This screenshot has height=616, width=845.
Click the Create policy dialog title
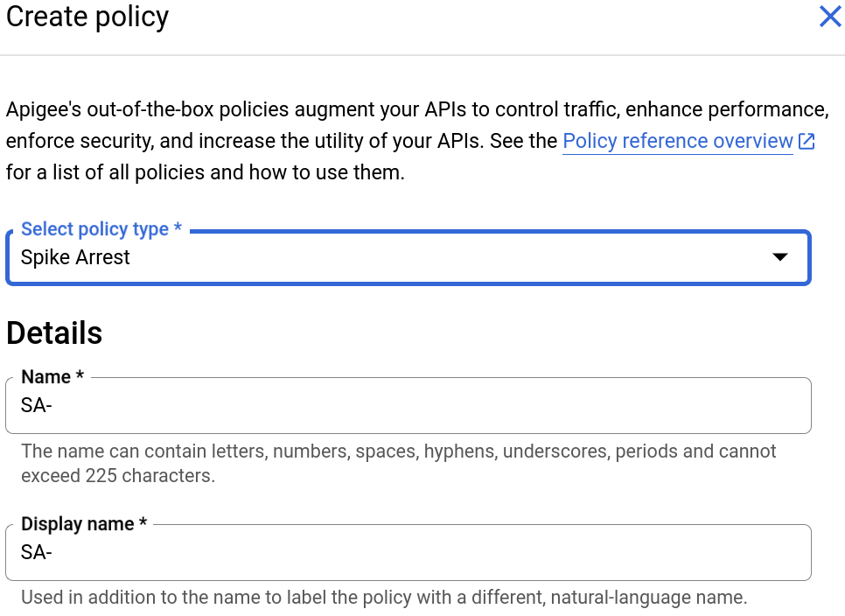pyautogui.click(x=87, y=17)
